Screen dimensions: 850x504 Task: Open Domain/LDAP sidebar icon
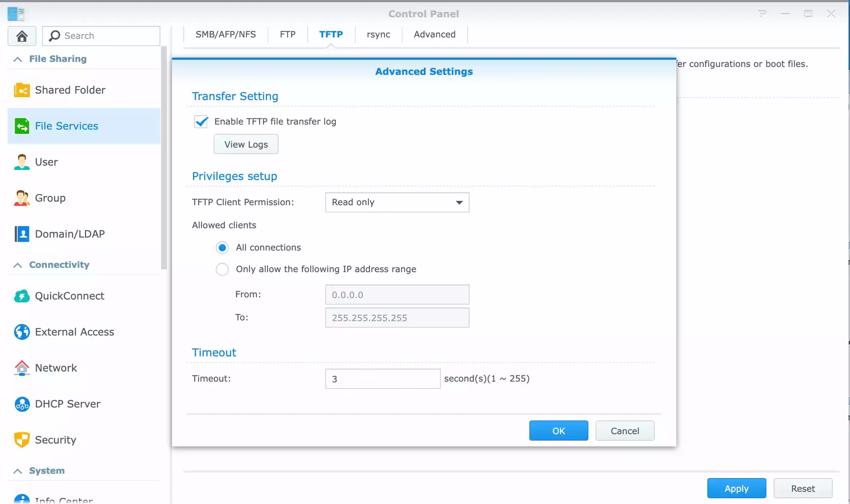point(22,234)
